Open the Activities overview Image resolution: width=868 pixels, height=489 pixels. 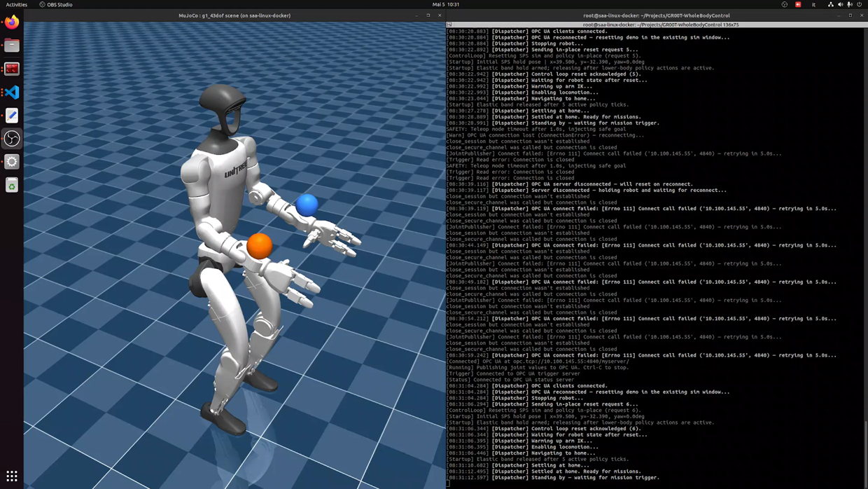[16, 4]
